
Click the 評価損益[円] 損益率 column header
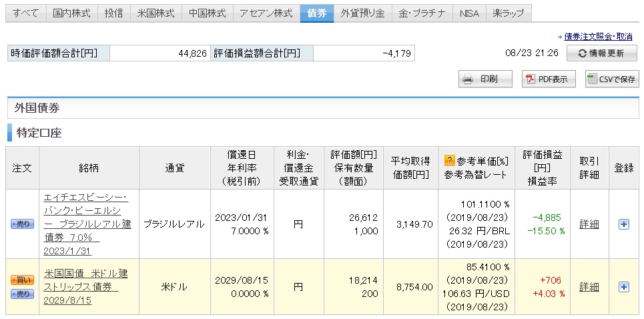[543, 168]
